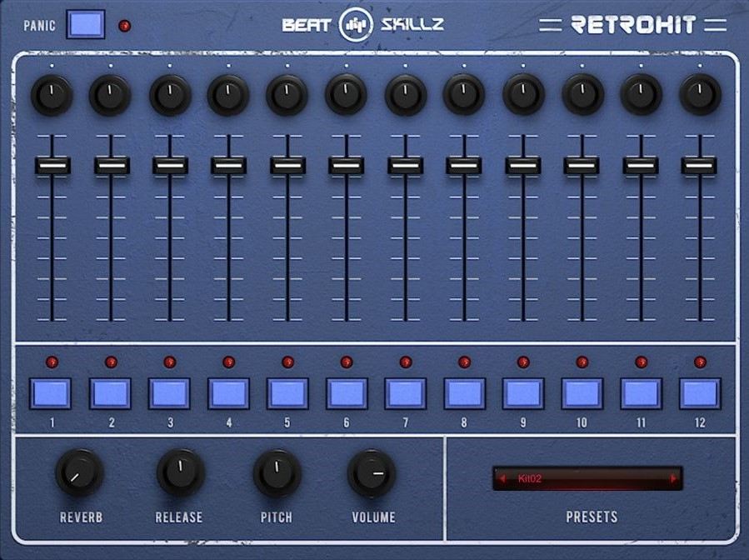Click the channel 11 volume fader handle
The height and width of the screenshot is (560, 749).
(641, 166)
